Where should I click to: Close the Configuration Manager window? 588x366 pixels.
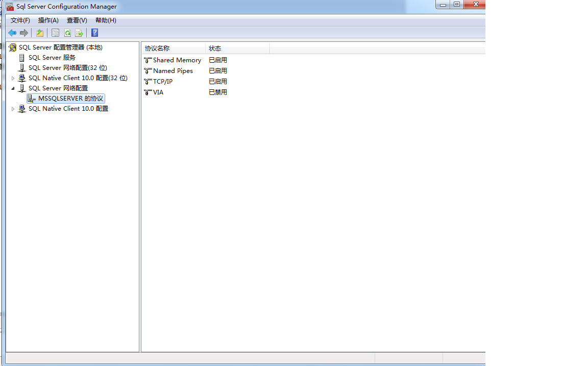(x=475, y=5)
